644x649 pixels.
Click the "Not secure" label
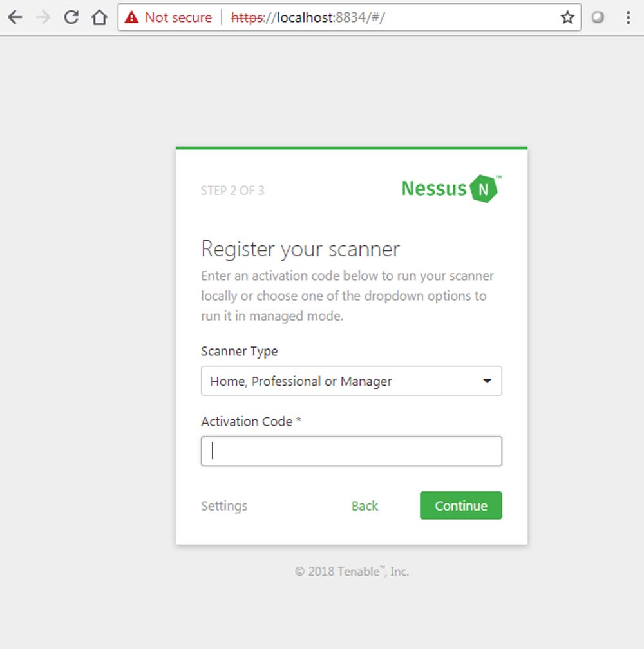click(x=178, y=17)
